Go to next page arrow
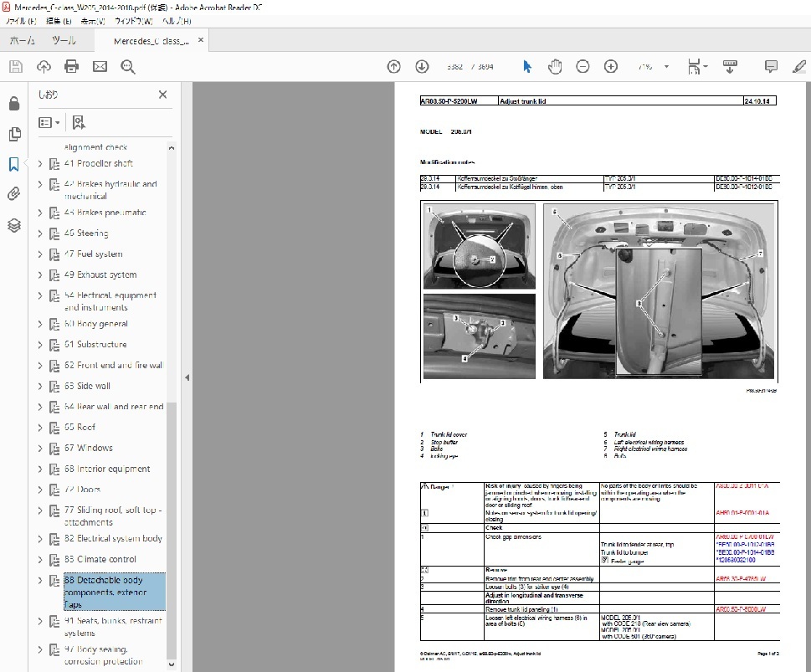811x672 pixels. tap(422, 66)
